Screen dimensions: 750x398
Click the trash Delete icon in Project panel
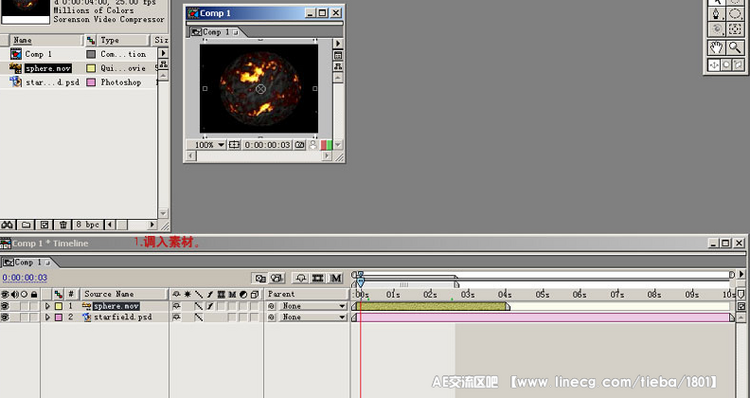pyautogui.click(x=63, y=224)
